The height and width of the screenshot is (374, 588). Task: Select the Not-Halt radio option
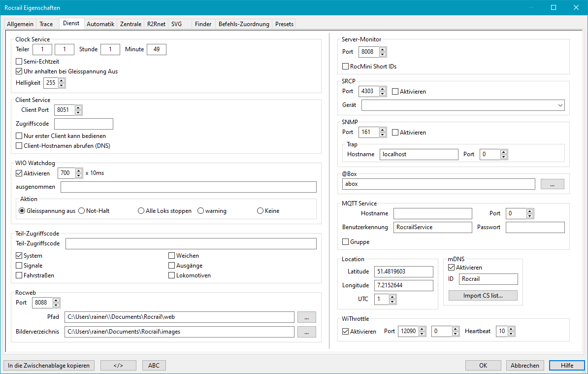click(82, 211)
